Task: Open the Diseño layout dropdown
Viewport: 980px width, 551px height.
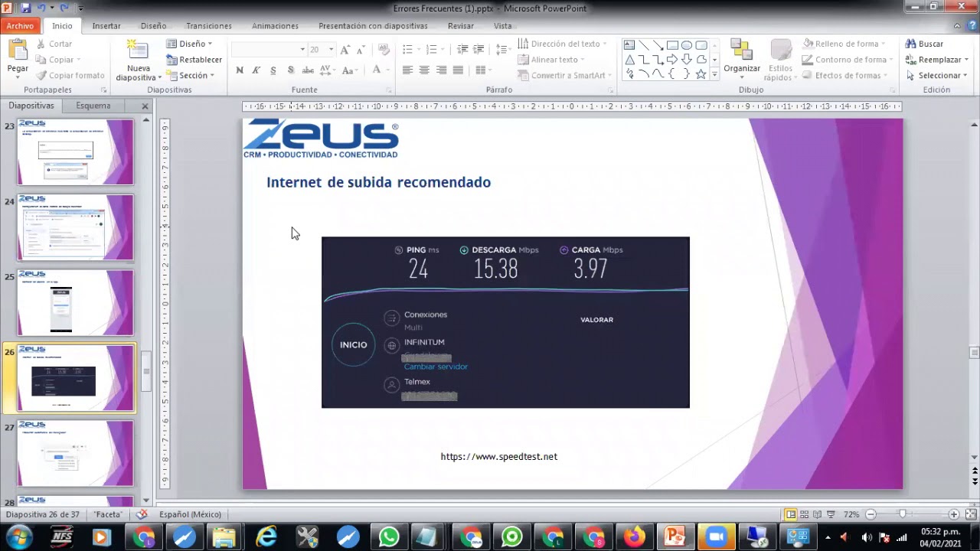Action: point(190,44)
